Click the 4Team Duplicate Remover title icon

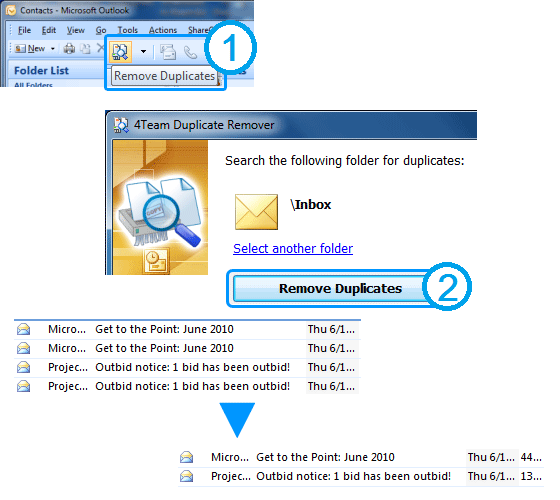point(121,125)
